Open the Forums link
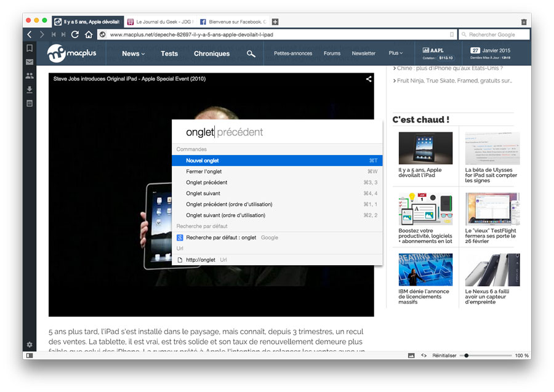Image resolution: width=554 pixels, height=392 pixels. (332, 54)
